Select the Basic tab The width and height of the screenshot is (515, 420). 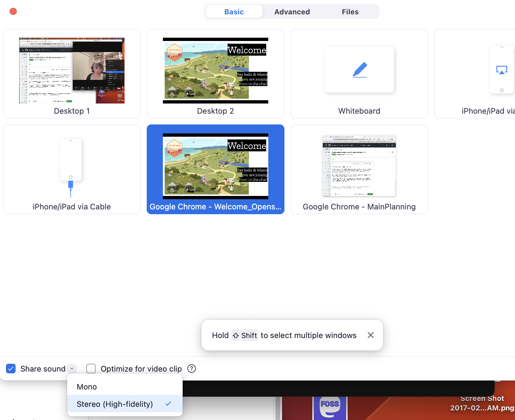(234, 12)
